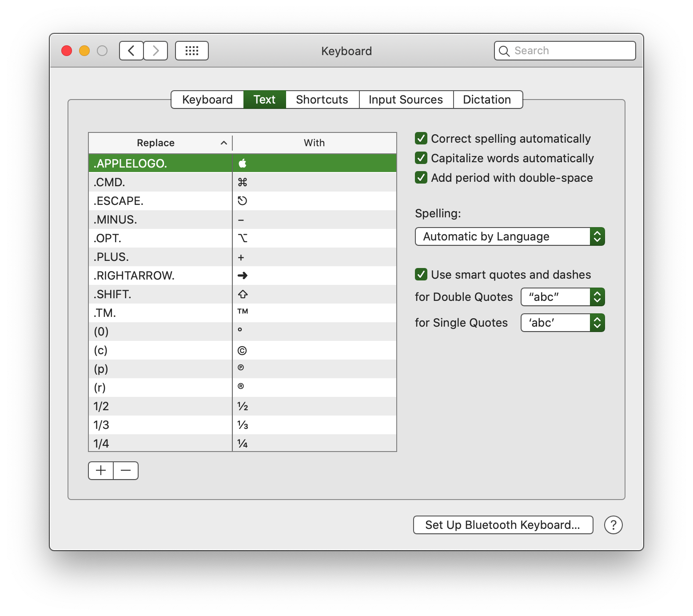Show all preferences via the grid icon
The image size is (693, 616).
pyautogui.click(x=192, y=51)
